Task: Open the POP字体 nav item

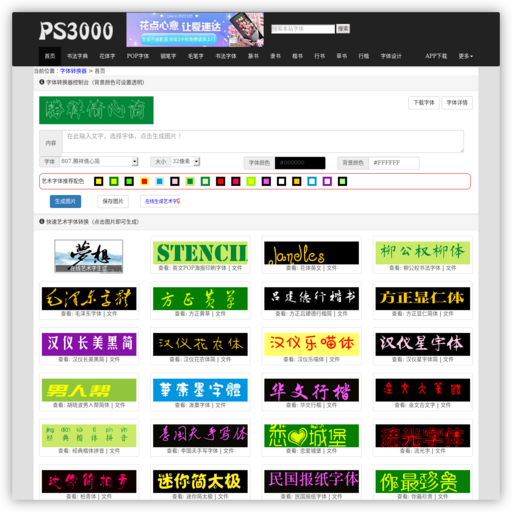Action: point(138,56)
